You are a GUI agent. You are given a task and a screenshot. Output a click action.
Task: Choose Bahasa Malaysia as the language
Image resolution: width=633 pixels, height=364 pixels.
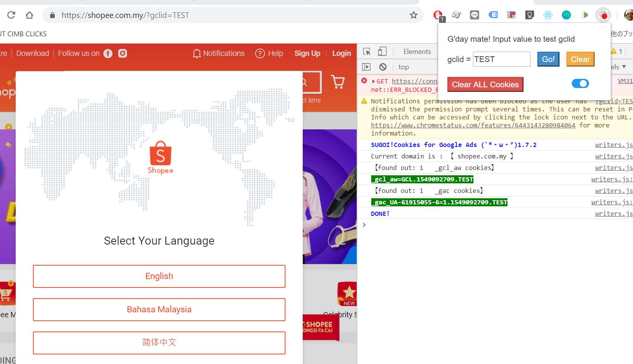point(159,310)
